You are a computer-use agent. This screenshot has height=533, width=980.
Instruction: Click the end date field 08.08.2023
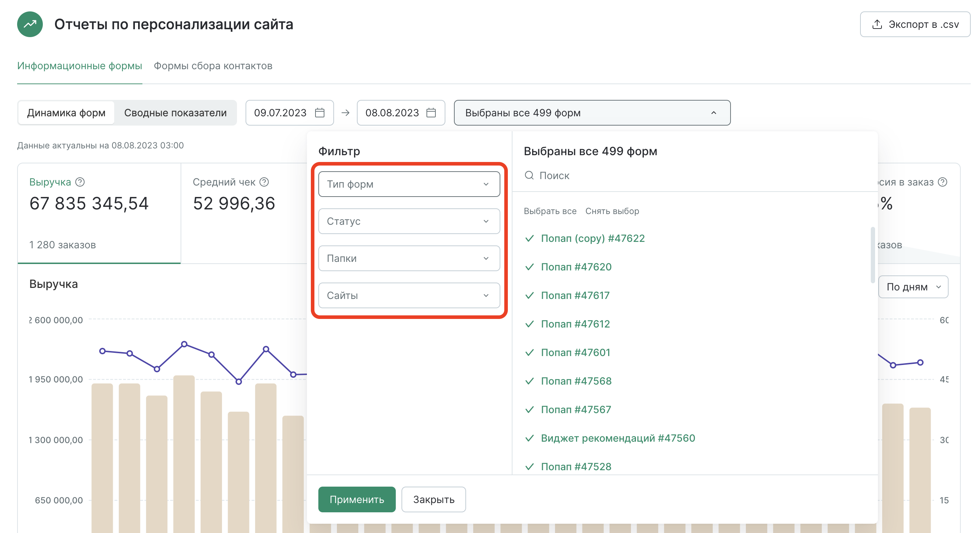pos(401,112)
